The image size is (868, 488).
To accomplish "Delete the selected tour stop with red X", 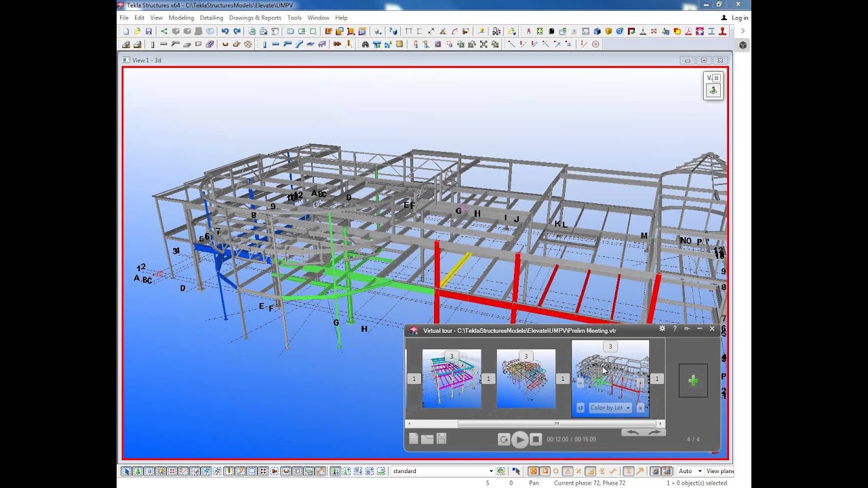I will [x=640, y=408].
